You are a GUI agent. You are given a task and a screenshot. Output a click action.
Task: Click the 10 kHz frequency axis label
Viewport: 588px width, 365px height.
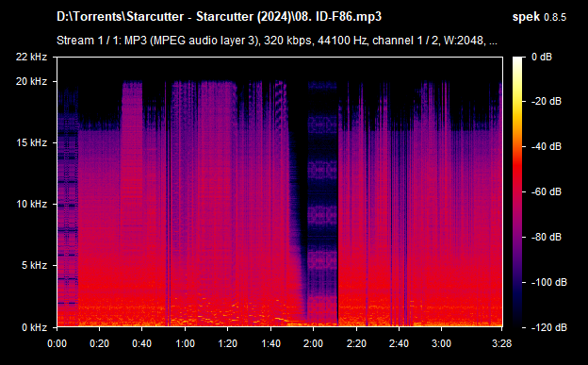coord(31,204)
